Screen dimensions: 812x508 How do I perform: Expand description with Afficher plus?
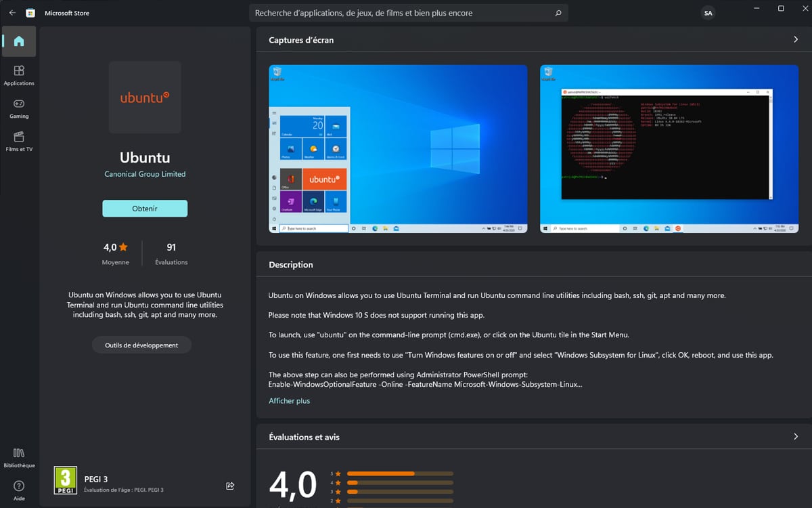(x=289, y=401)
